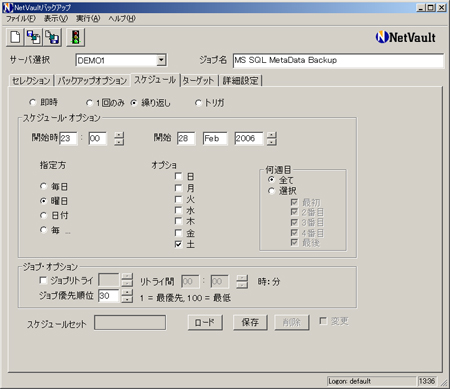Viewport: 450px width, 389px height.
Task: Select the 毎 ... radio button
Action: 43,230
